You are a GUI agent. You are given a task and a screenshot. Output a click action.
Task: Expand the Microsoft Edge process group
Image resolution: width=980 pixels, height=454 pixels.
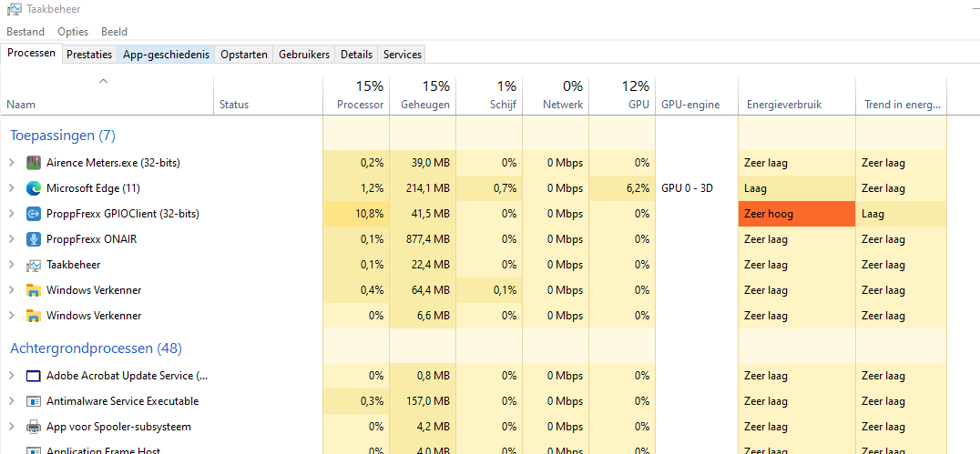(12, 188)
